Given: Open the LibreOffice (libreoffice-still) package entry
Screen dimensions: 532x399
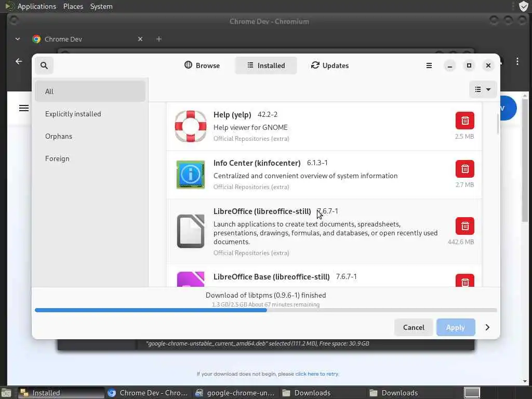Looking at the screenshot, I should 324,231.
